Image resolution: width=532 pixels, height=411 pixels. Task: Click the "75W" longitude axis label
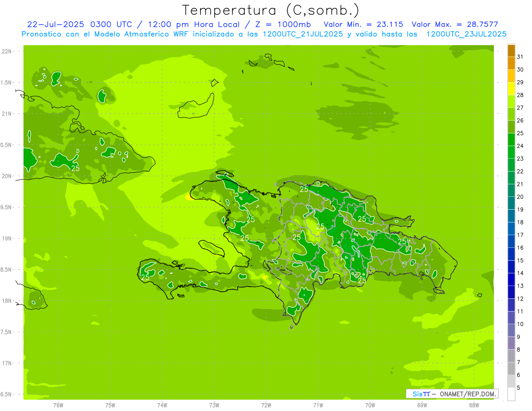click(x=110, y=405)
